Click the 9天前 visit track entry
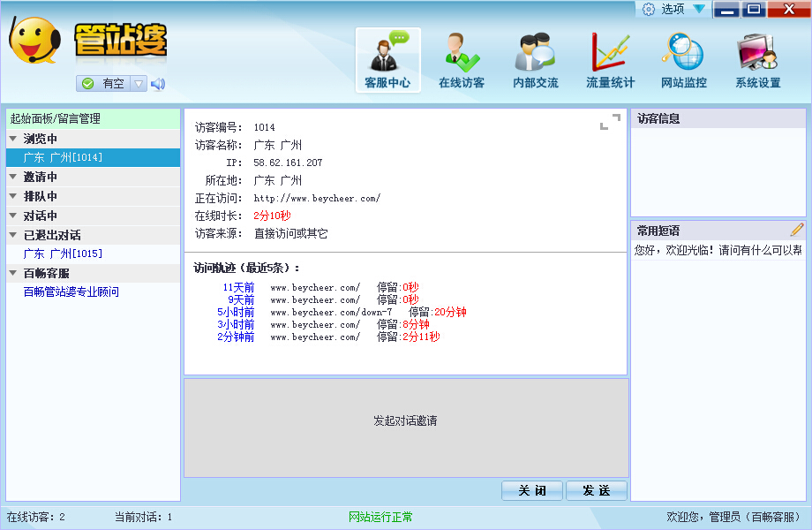This screenshot has width=812, height=530. click(241, 300)
